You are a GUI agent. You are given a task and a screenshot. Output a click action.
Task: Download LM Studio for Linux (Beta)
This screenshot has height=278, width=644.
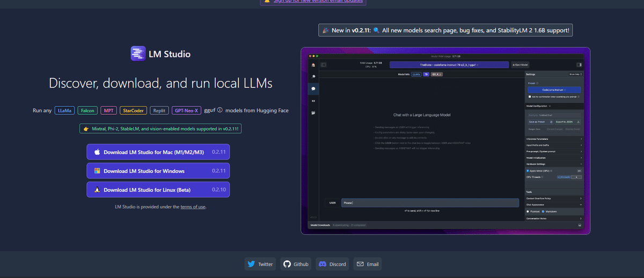tap(158, 189)
